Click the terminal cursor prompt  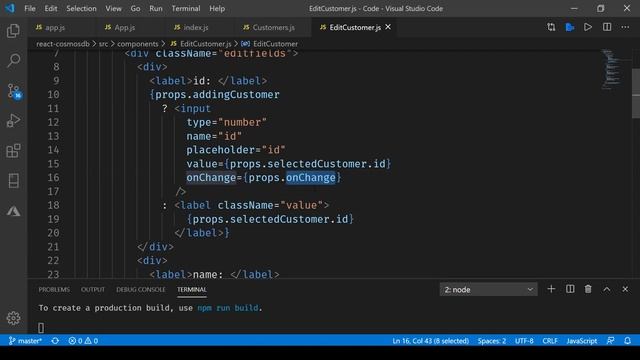point(41,327)
